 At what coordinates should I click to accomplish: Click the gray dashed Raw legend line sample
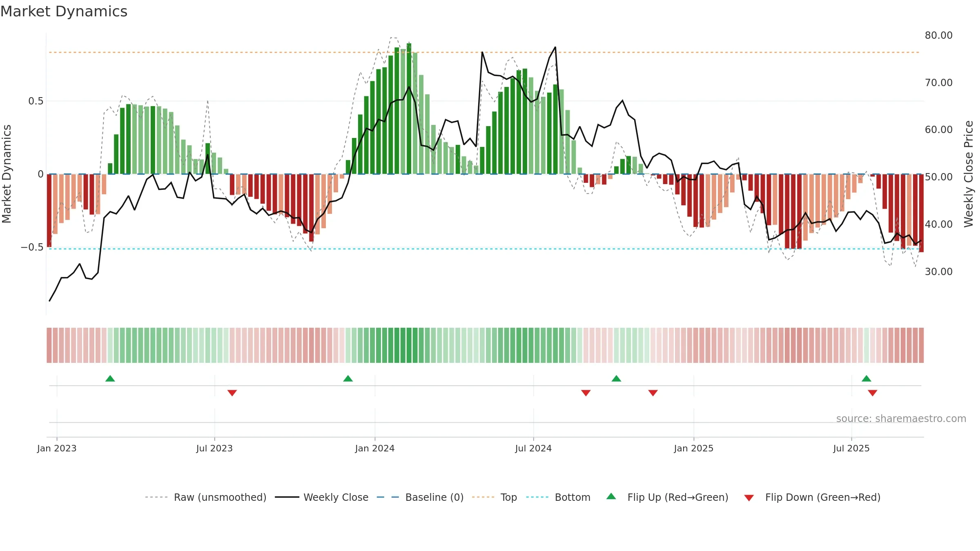[x=156, y=497]
